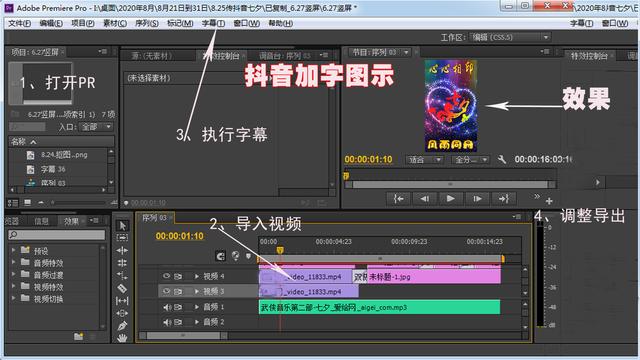Click the timeline marker shield icon

[x=248, y=256]
